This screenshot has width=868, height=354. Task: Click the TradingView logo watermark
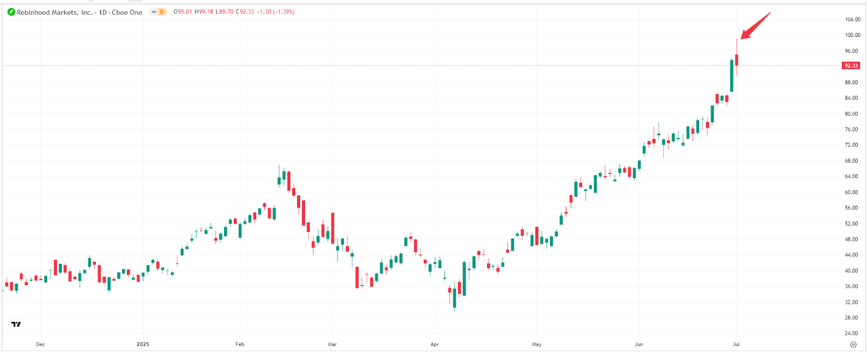pyautogui.click(x=16, y=324)
